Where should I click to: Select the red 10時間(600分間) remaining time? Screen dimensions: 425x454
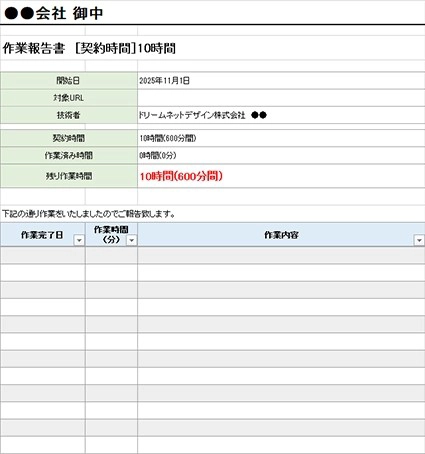[181, 176]
